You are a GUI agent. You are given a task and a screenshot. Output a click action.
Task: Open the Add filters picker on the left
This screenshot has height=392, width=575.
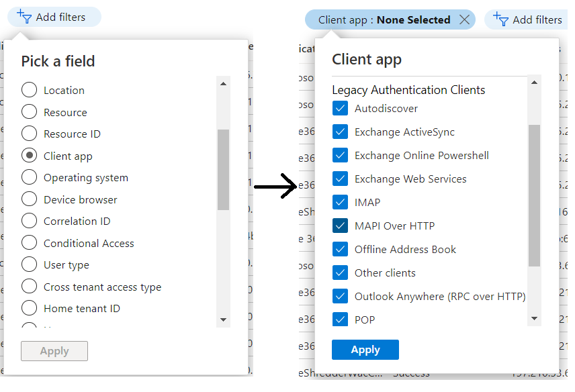coord(54,17)
